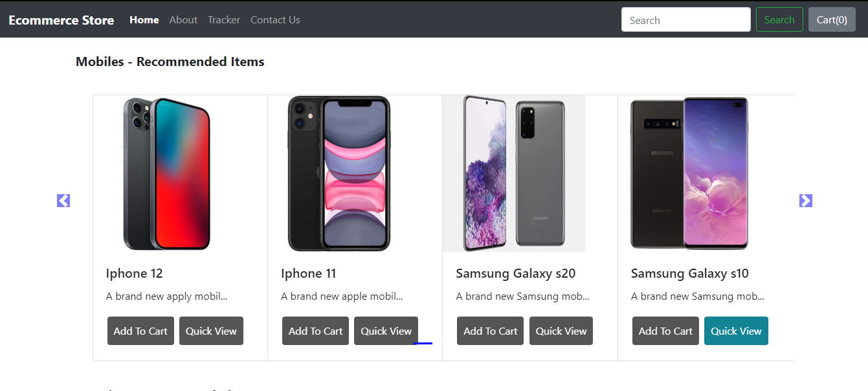Navigate to the Tracker page
Image resolution: width=868 pixels, height=391 pixels.
coord(224,20)
